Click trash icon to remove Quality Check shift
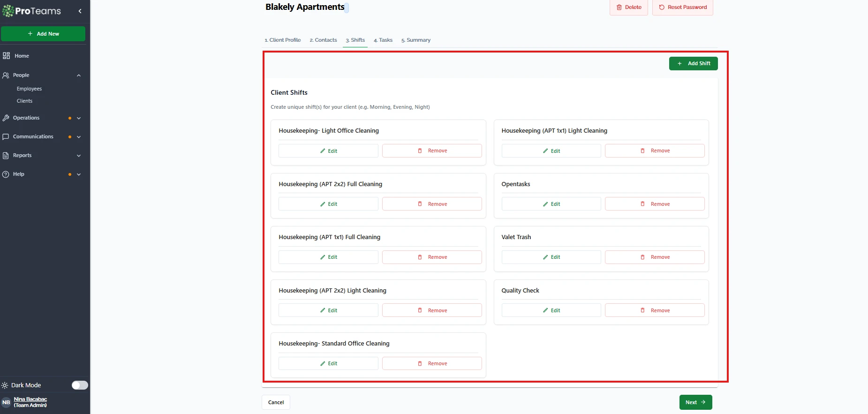The width and height of the screenshot is (868, 414). [642, 310]
